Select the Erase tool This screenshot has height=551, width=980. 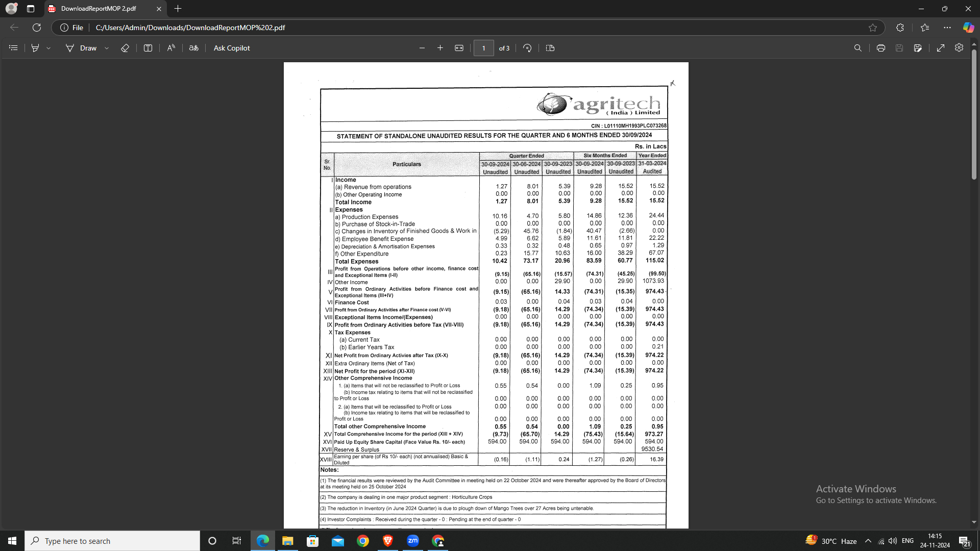click(125, 48)
